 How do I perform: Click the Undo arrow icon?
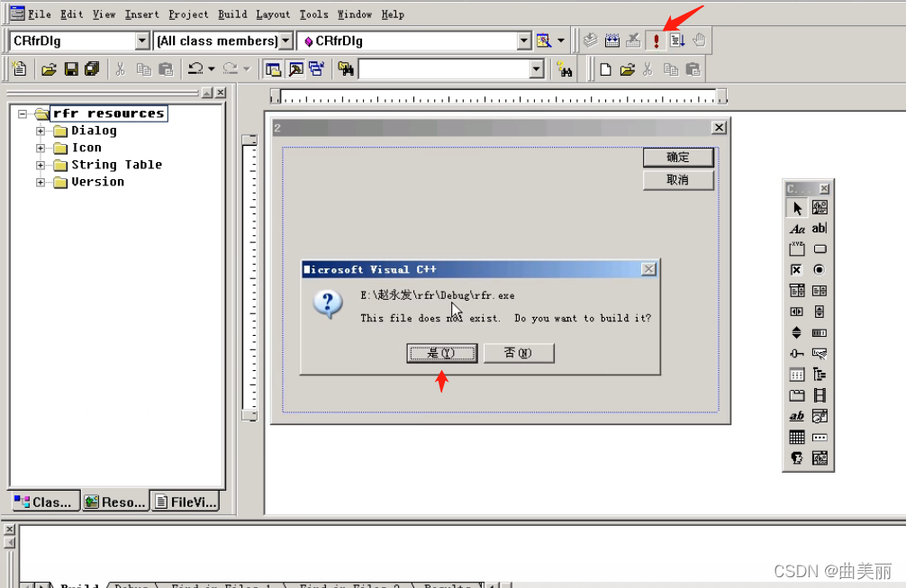tap(195, 69)
